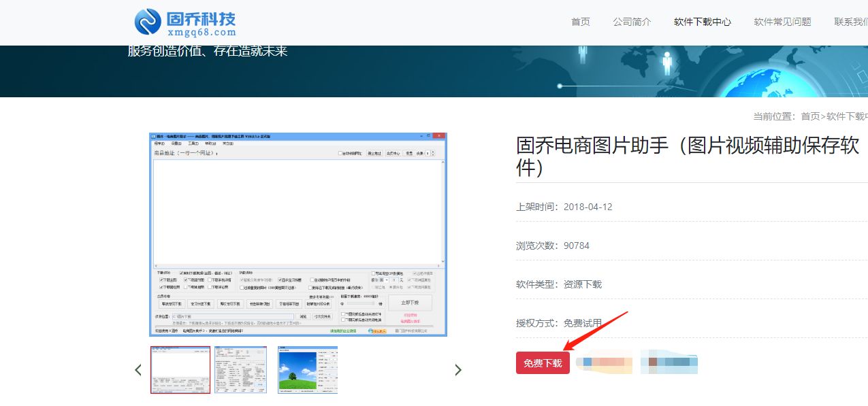Click the large product screenshot preview
Viewport: 868px width, 406px height.
298,234
